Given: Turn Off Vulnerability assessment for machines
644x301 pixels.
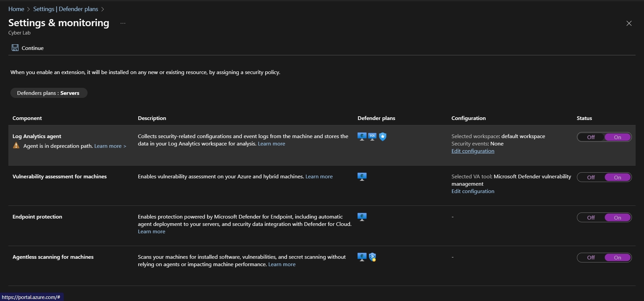Looking at the screenshot, I should [591, 177].
